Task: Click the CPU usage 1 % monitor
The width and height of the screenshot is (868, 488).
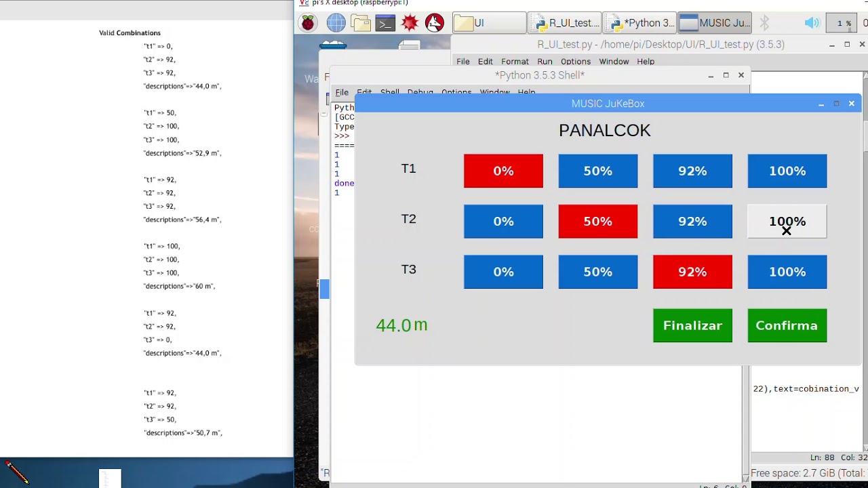Action: tap(844, 23)
